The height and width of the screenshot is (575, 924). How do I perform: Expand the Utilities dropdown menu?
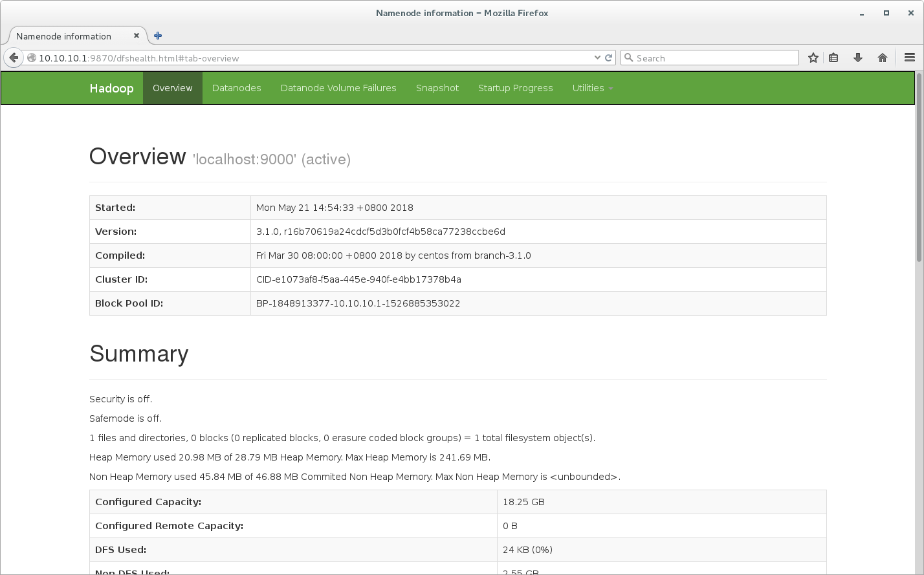point(592,88)
